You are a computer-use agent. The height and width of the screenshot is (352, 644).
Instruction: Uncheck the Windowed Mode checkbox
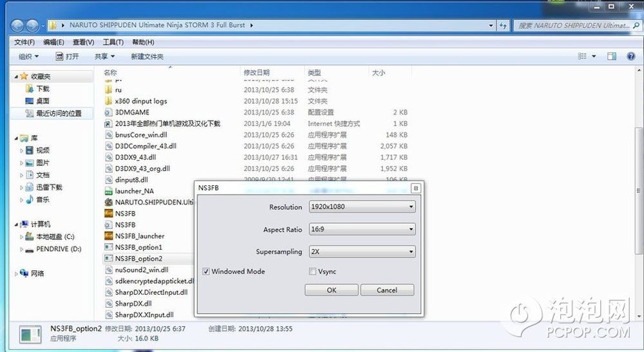point(206,272)
